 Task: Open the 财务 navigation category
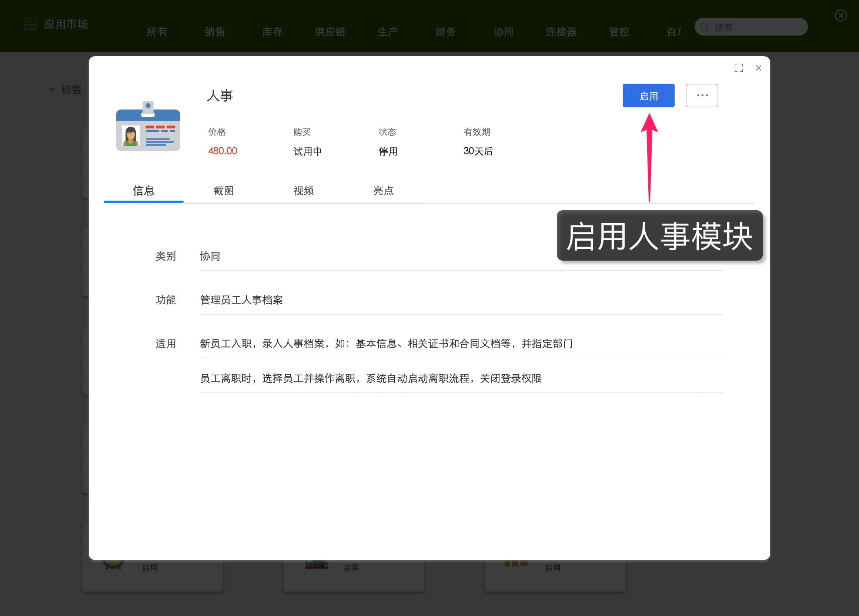click(x=445, y=32)
